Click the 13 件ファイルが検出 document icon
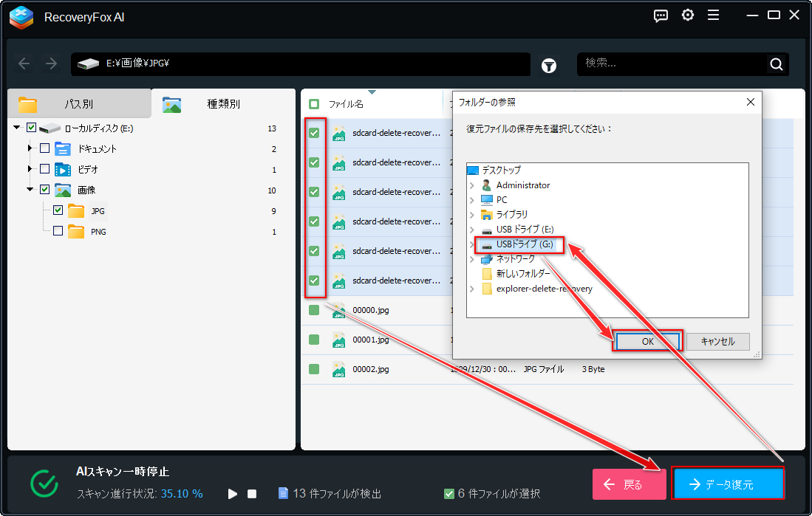 283,493
